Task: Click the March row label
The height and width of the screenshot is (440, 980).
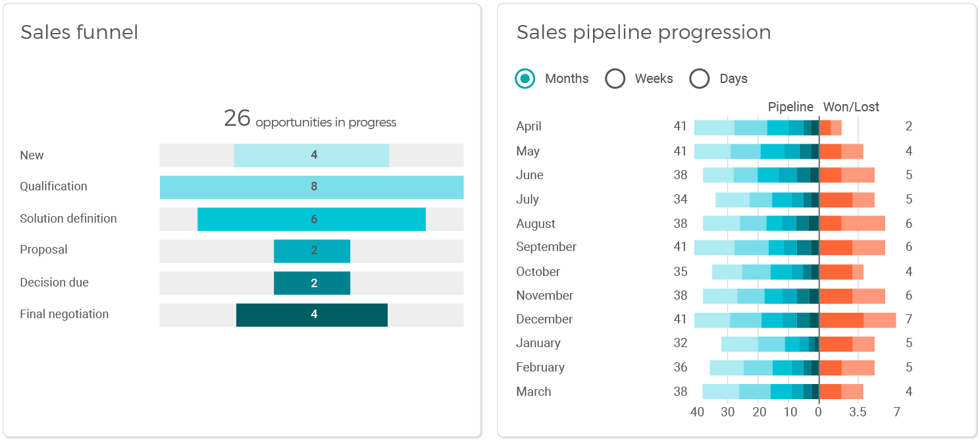Action: point(533,392)
